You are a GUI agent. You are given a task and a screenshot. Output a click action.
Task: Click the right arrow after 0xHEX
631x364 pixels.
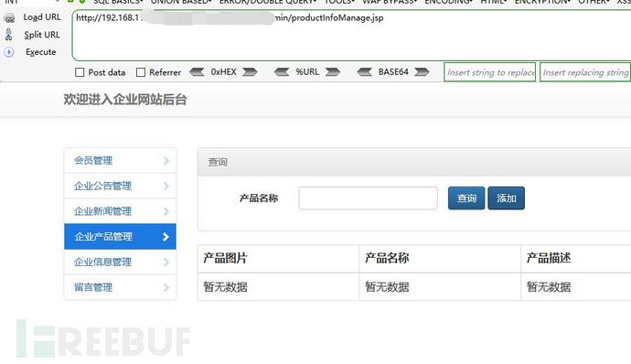click(x=250, y=72)
